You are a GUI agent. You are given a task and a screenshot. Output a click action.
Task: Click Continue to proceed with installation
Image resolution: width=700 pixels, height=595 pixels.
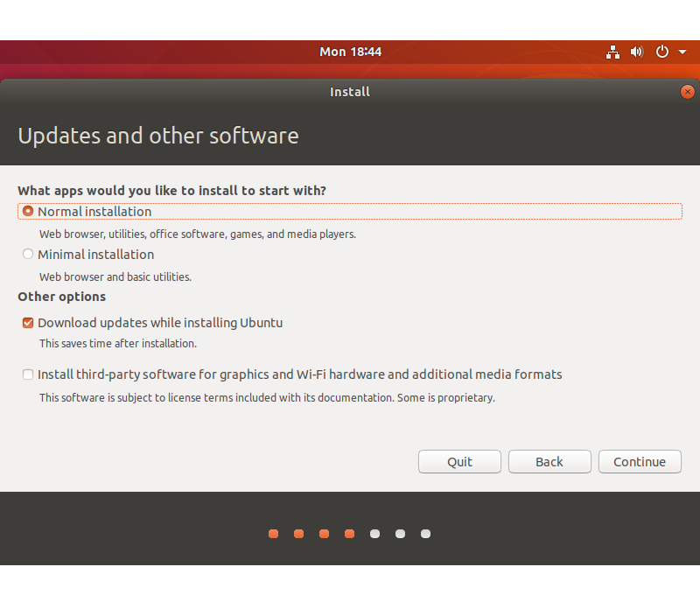[640, 461]
